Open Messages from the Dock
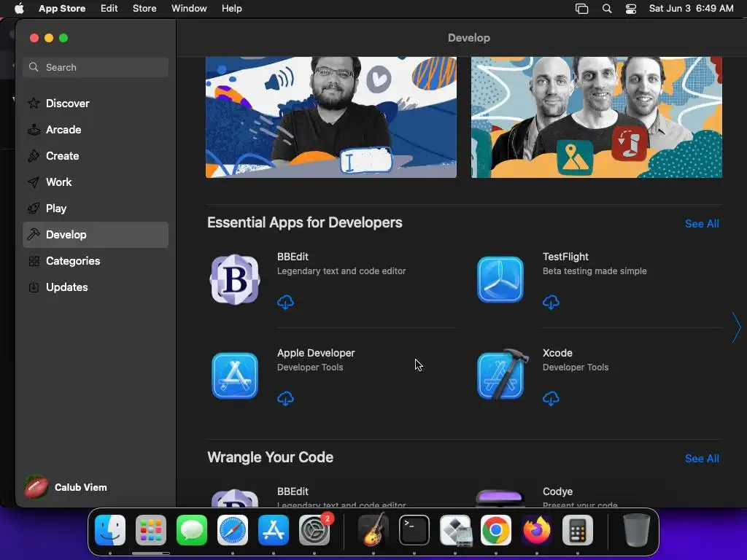 click(x=192, y=530)
